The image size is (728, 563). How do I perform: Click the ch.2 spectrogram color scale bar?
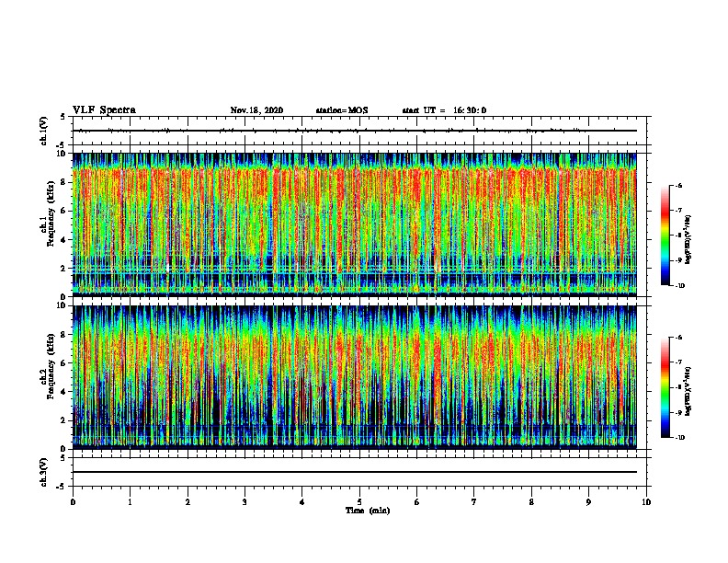point(665,387)
